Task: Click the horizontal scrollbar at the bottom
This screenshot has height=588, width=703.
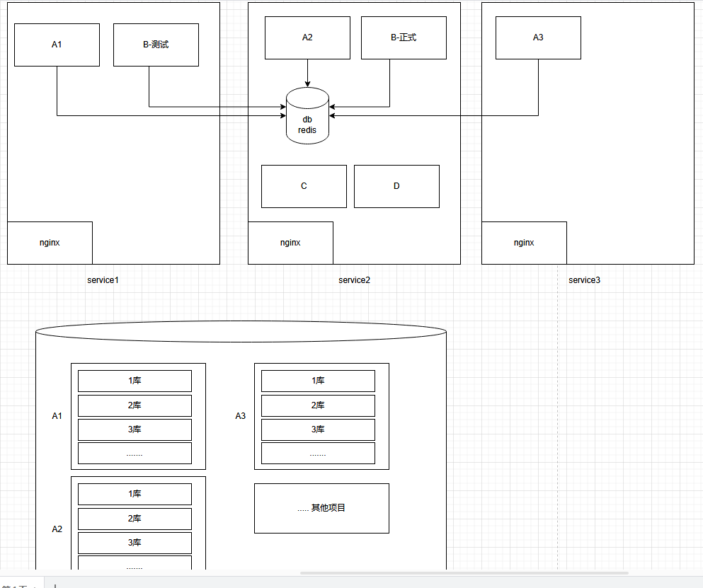Action: (464, 572)
